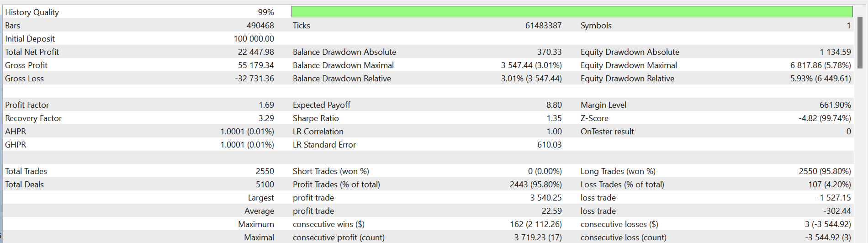The width and height of the screenshot is (868, 243).
Task: Select the Total Trades value 2550
Action: [265, 171]
